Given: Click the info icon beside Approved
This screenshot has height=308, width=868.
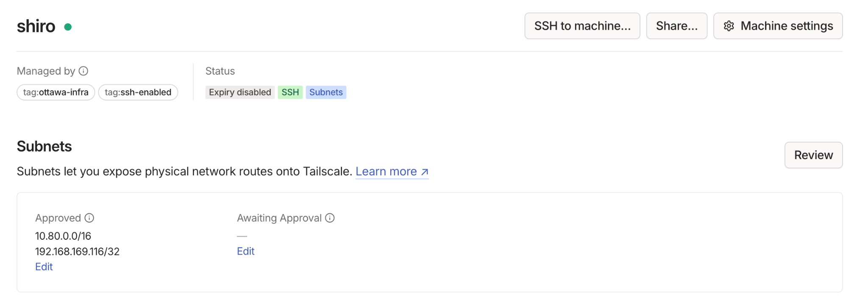Looking at the screenshot, I should tap(89, 218).
